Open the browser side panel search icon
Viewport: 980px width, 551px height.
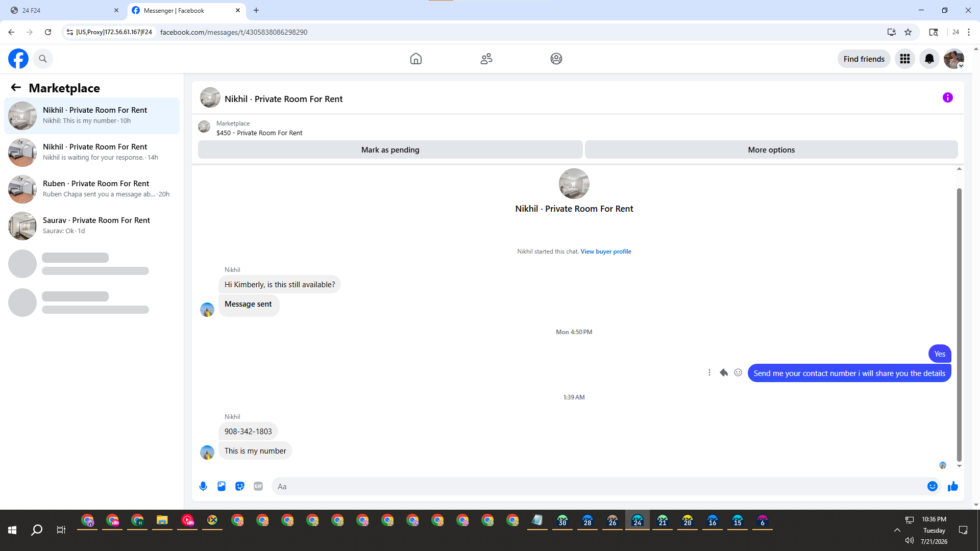(x=934, y=32)
